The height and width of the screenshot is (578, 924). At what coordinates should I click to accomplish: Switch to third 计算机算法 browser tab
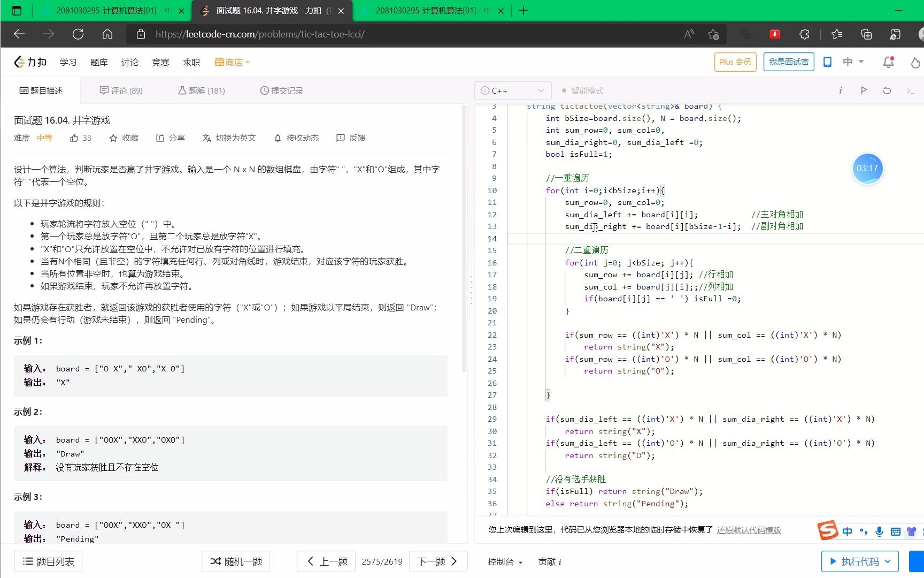coord(431,11)
